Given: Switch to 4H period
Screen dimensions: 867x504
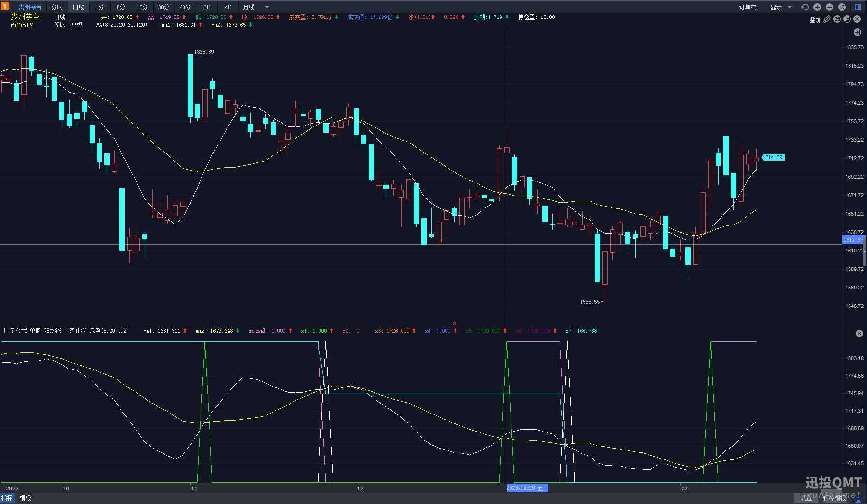Looking at the screenshot, I should [228, 7].
